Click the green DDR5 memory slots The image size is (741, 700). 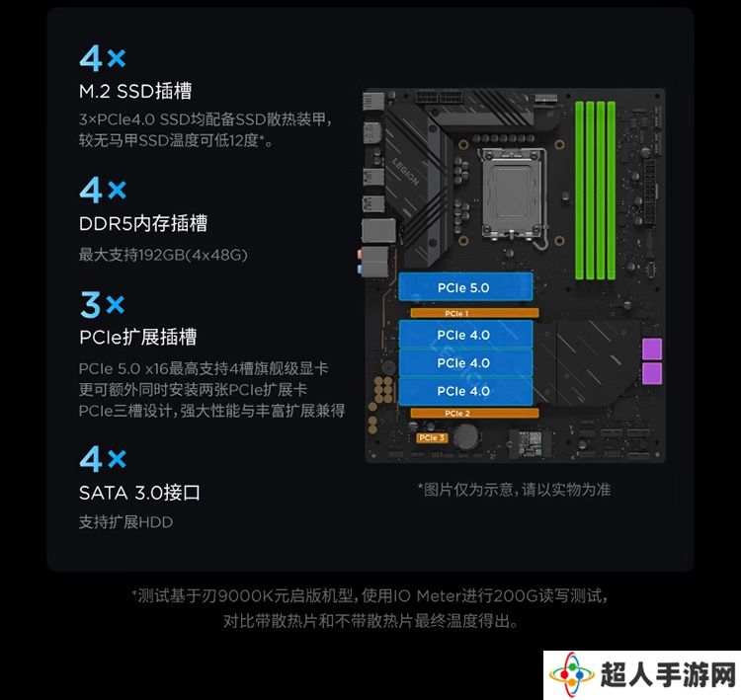(x=596, y=190)
